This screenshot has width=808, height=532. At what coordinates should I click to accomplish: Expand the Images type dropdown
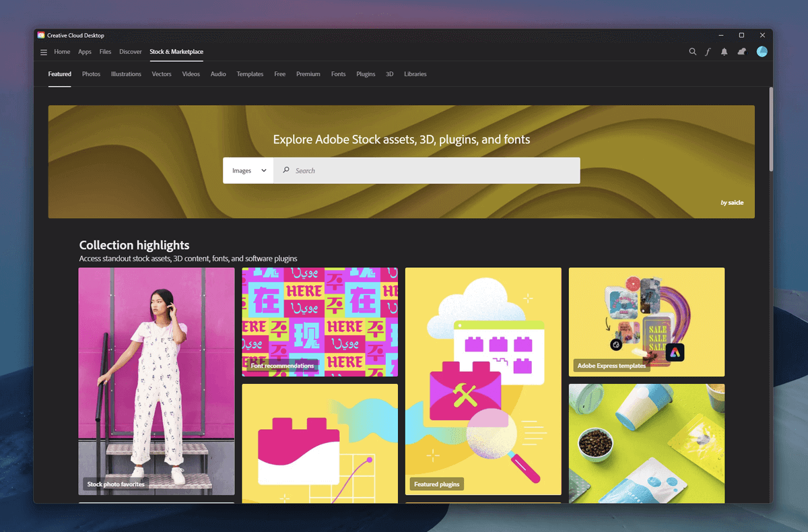tap(248, 170)
